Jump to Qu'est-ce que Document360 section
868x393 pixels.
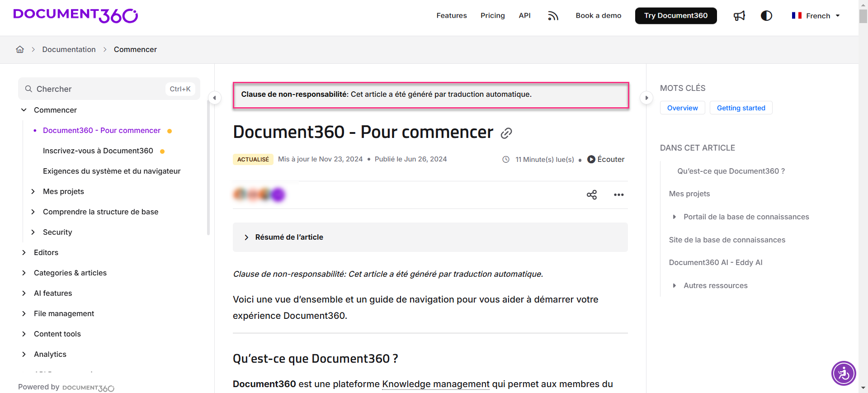731,171
